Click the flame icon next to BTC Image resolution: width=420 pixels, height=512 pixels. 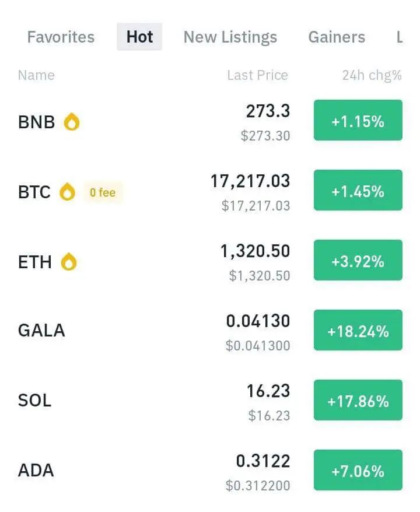[x=67, y=192]
